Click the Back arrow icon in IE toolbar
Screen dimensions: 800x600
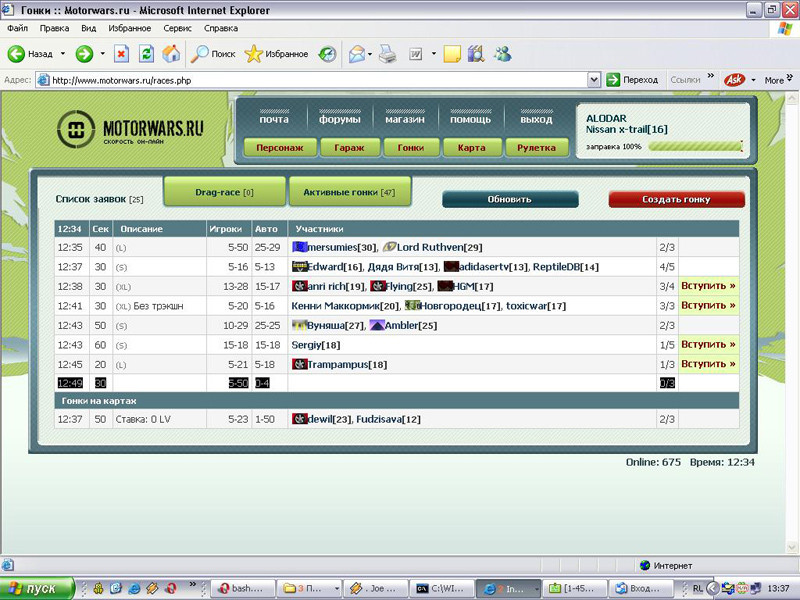[x=16, y=54]
